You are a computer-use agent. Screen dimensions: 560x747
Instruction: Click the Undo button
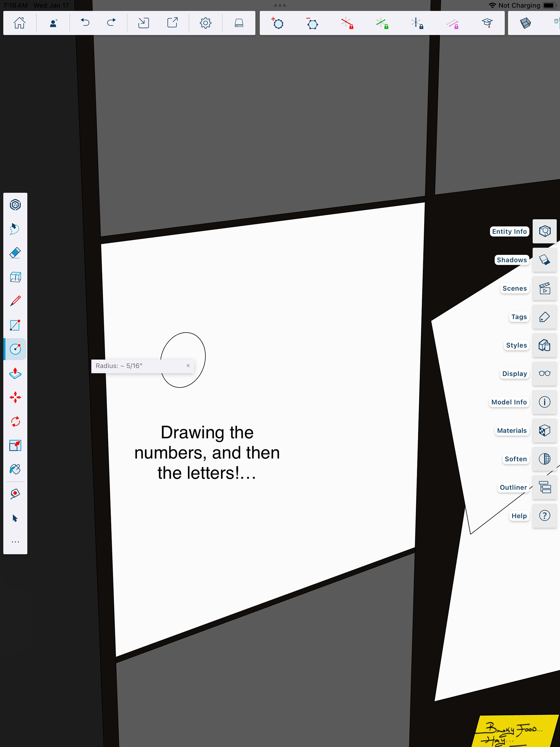85,23
